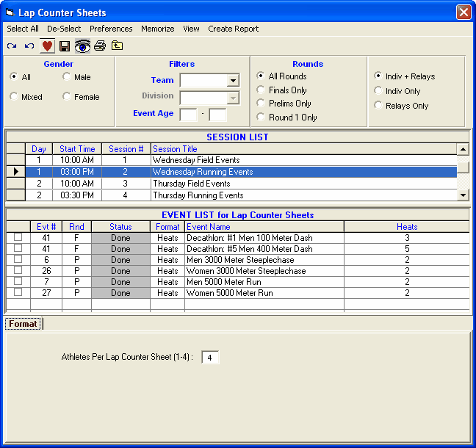This screenshot has width=476, height=448.
Task: Click the Men 3000 Meter Steeplechase event name
Action: [240, 260]
